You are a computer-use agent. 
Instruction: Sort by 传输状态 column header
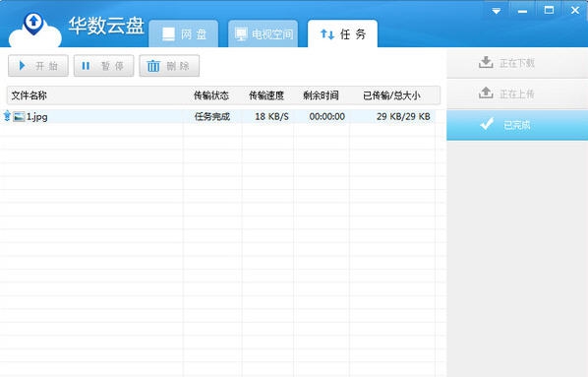[211, 95]
